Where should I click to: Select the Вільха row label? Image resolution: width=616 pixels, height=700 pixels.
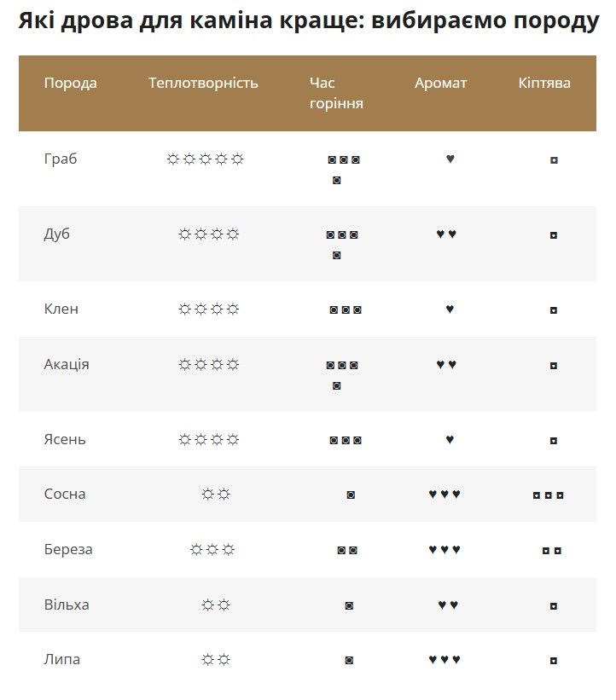click(67, 605)
